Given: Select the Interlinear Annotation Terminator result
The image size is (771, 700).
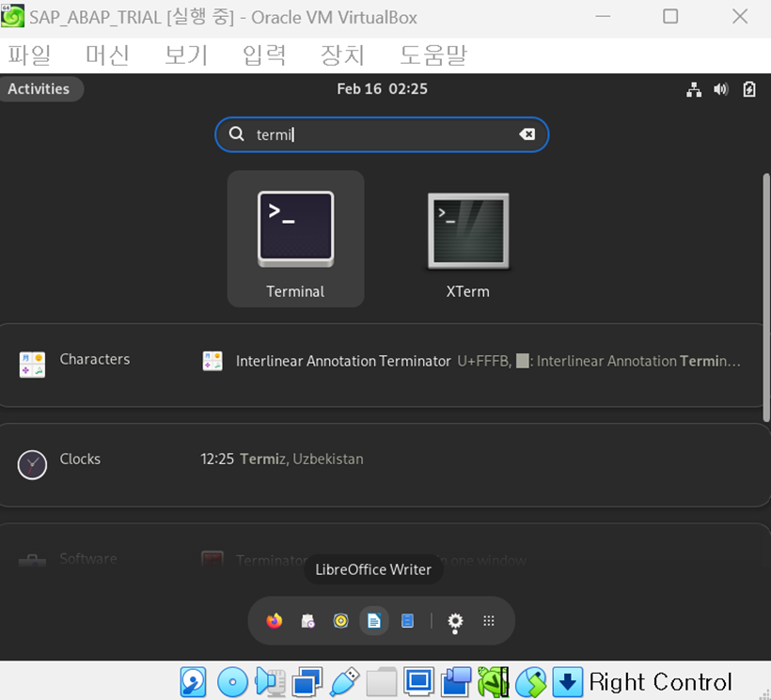Looking at the screenshot, I should pyautogui.click(x=472, y=362).
